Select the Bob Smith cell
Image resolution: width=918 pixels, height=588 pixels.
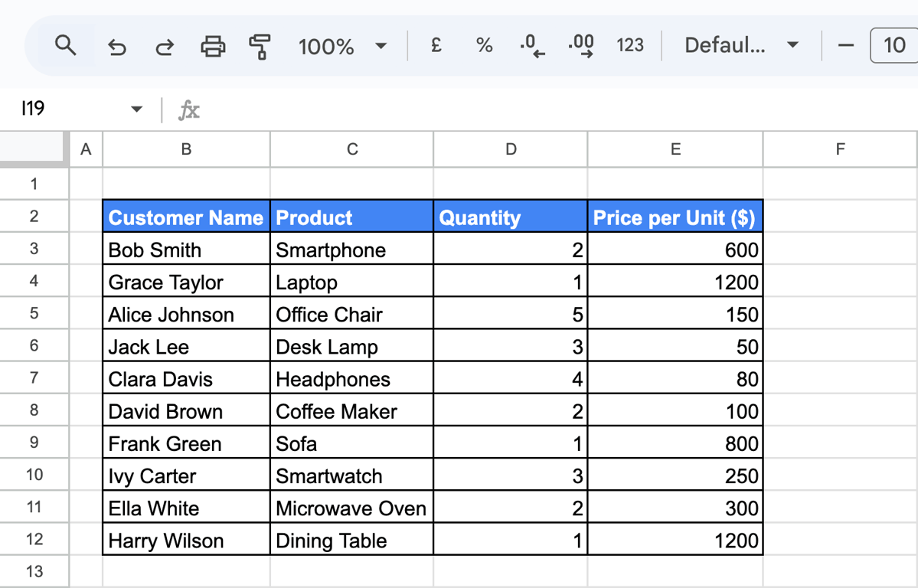click(x=186, y=249)
